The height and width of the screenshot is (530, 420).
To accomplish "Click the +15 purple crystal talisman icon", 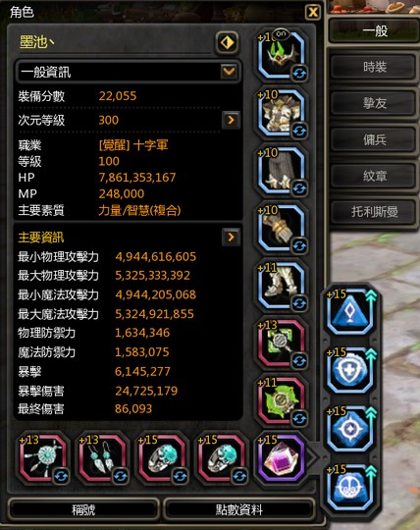I will 281,458.
